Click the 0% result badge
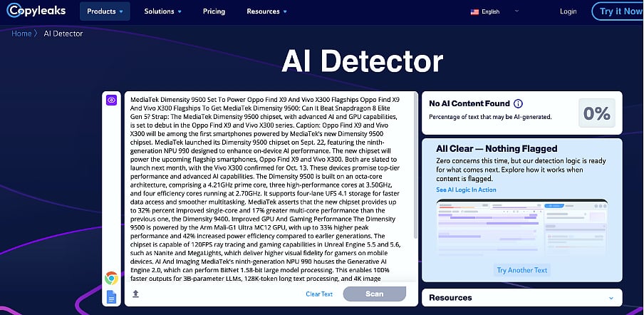Screen dimensions: 644x315 [597, 113]
